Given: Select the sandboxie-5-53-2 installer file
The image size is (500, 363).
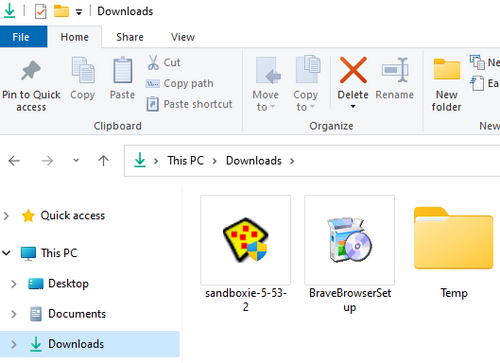Looking at the screenshot, I should tap(246, 240).
